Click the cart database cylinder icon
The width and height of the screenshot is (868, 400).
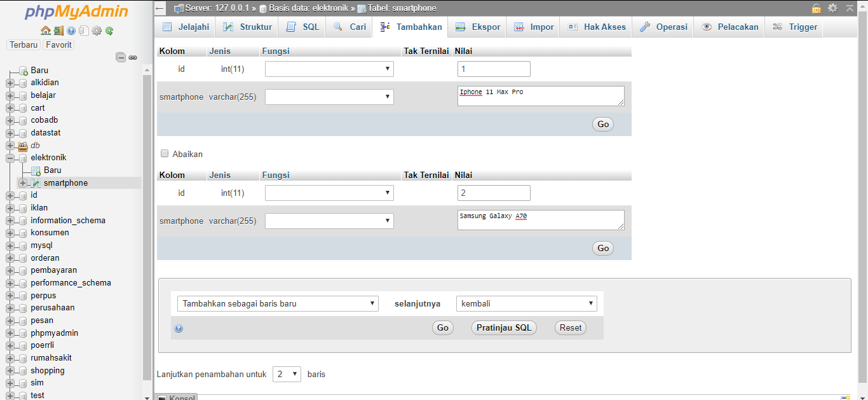pos(24,108)
